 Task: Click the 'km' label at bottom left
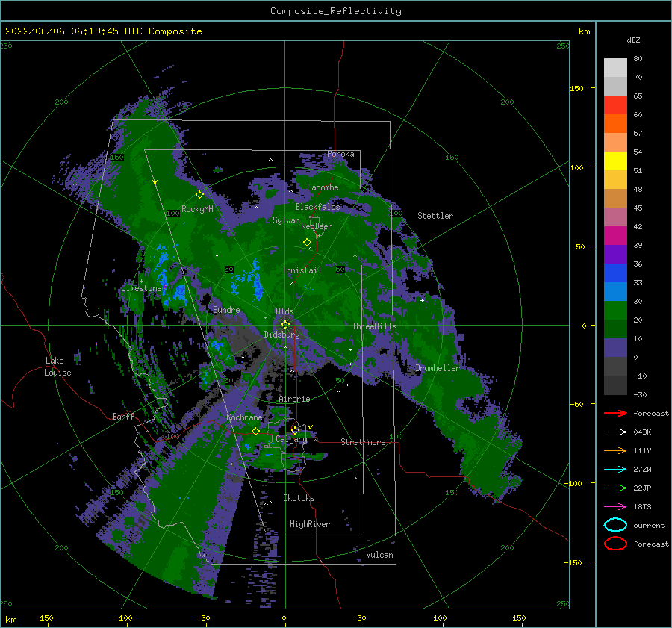point(10,620)
